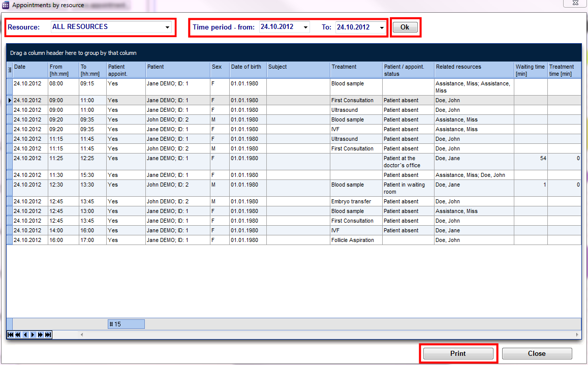Click the # 15 record count footer cell
Image resolution: width=588 pixels, height=365 pixels.
click(x=126, y=324)
